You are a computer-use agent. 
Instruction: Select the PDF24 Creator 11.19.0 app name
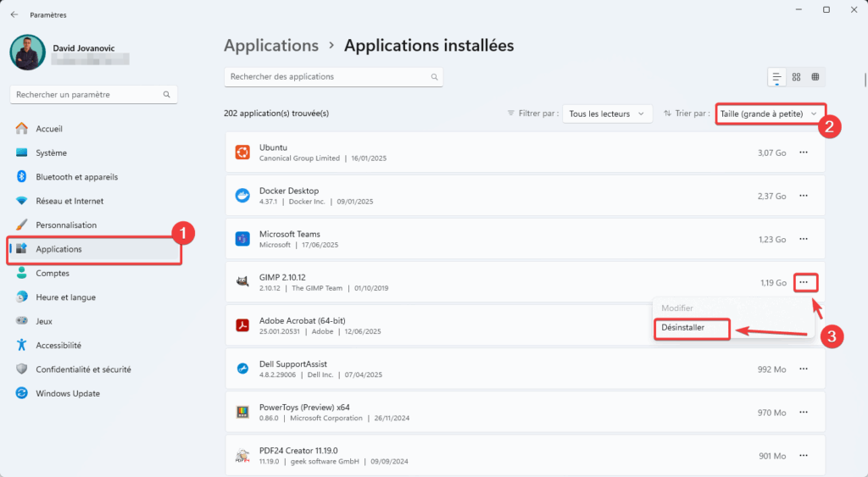pos(298,451)
